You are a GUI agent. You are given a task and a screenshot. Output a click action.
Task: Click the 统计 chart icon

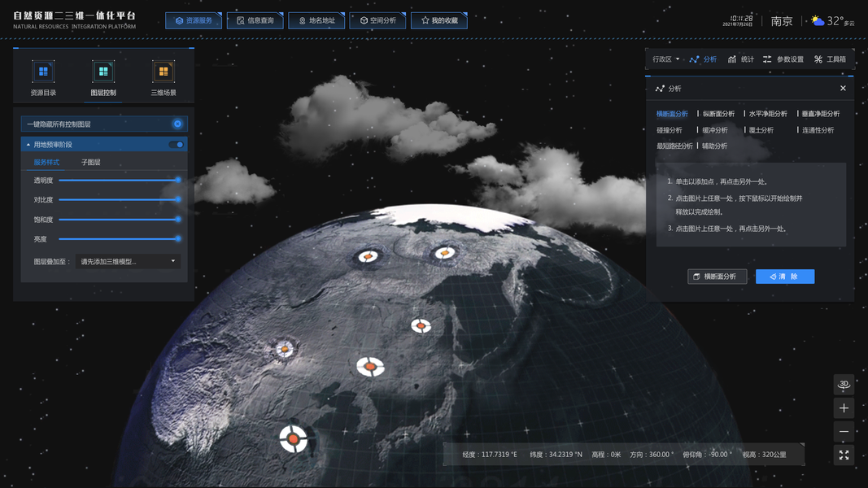pyautogui.click(x=732, y=59)
